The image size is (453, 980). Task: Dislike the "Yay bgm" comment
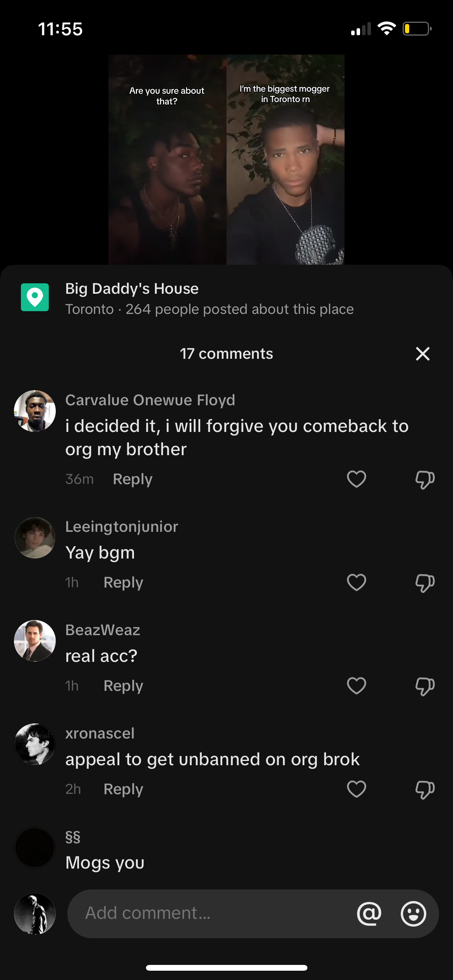[x=425, y=583]
